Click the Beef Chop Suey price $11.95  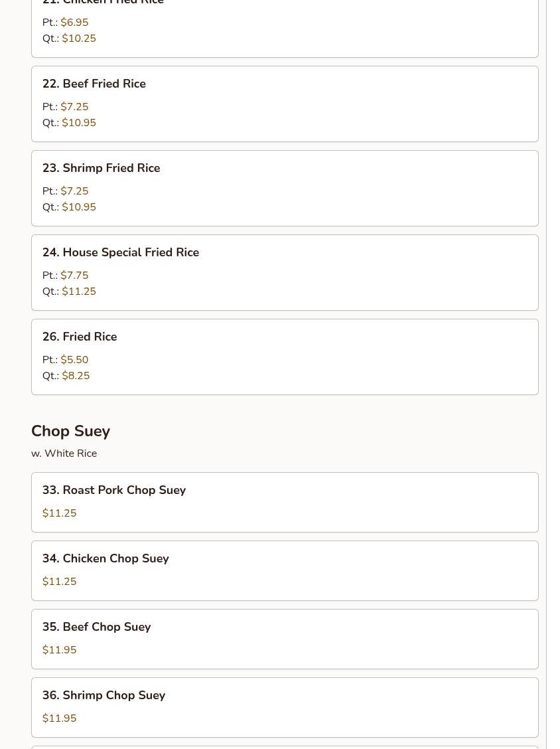59,650
